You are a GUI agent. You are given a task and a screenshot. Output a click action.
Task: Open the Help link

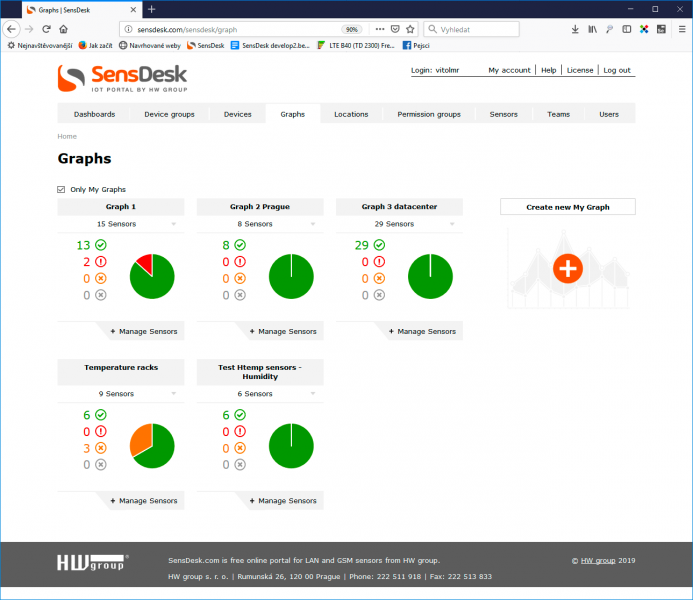coord(548,70)
